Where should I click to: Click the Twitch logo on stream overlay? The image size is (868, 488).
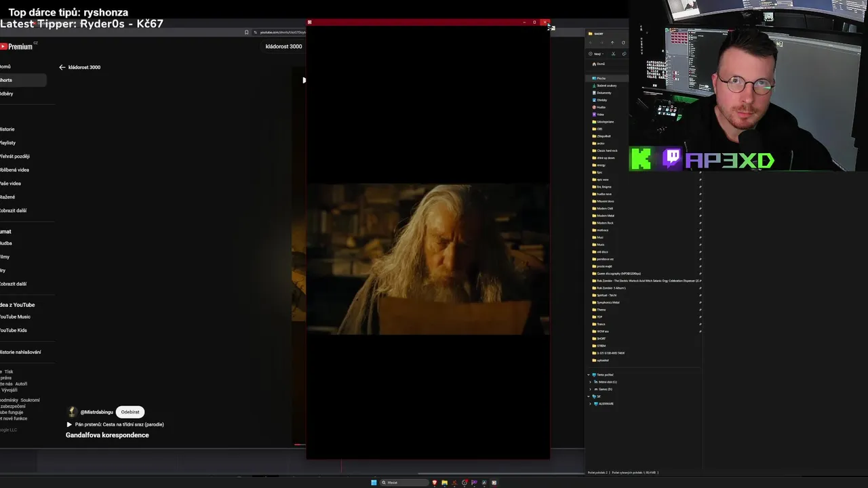[x=672, y=159]
